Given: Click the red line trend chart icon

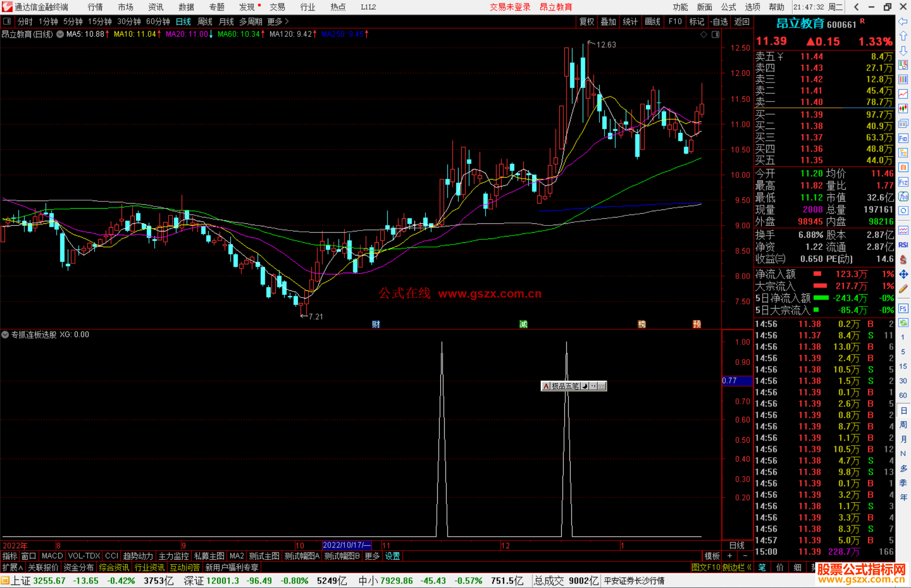Looking at the screenshot, I should (x=903, y=94).
